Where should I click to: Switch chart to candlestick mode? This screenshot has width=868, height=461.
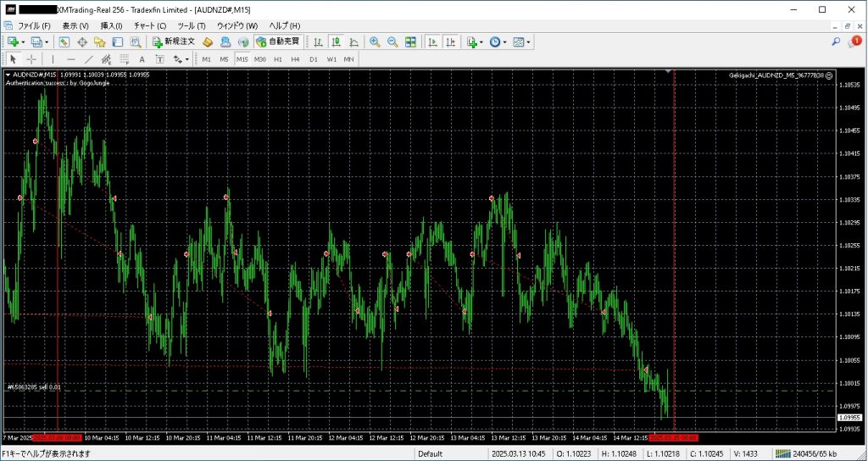pos(336,42)
